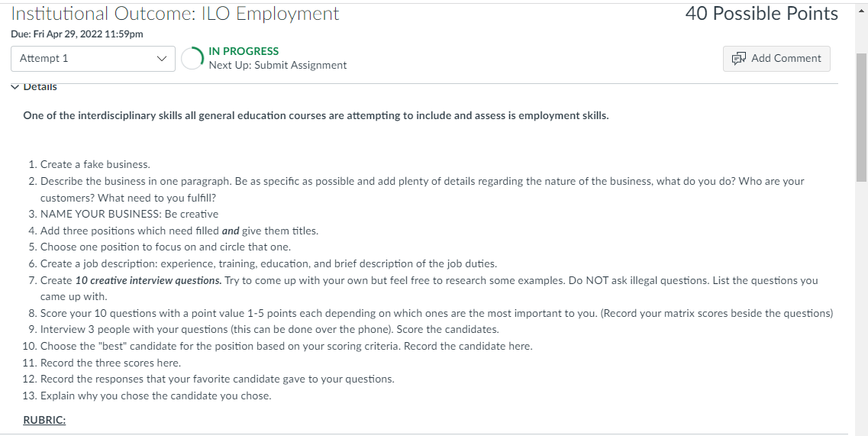Click the circular progress indicator icon

(x=192, y=58)
